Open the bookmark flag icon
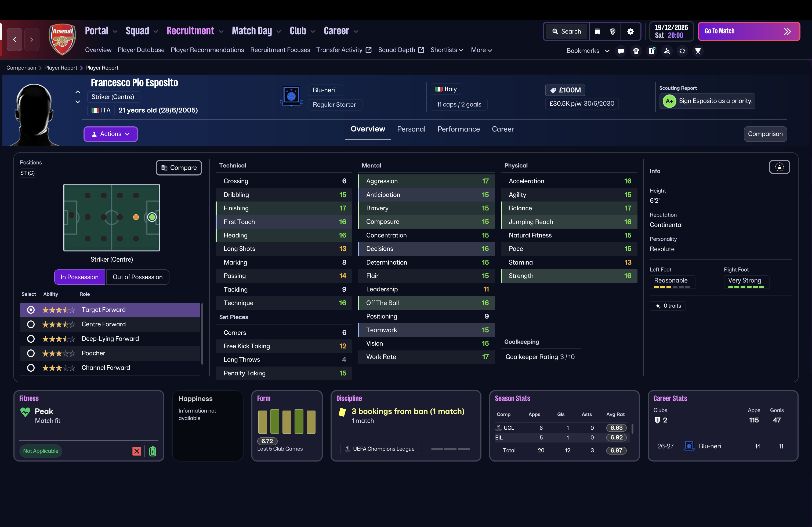812x527 pixels. pyautogui.click(x=597, y=31)
